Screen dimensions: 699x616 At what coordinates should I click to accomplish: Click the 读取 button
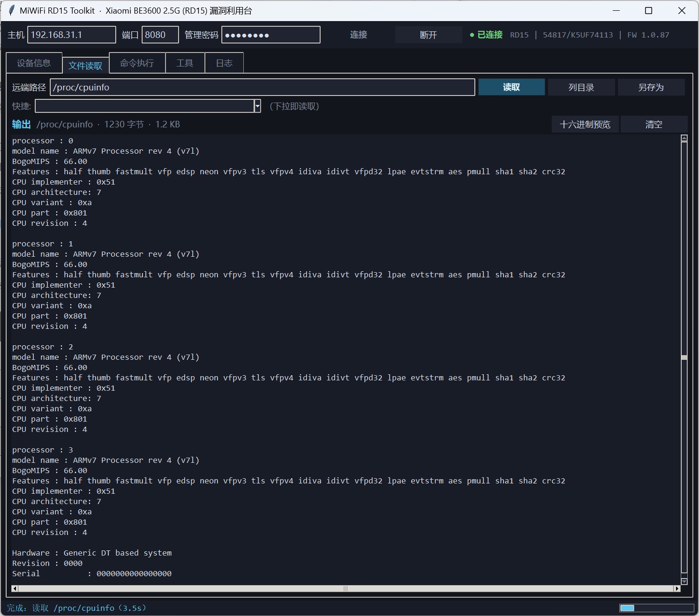[x=511, y=87]
